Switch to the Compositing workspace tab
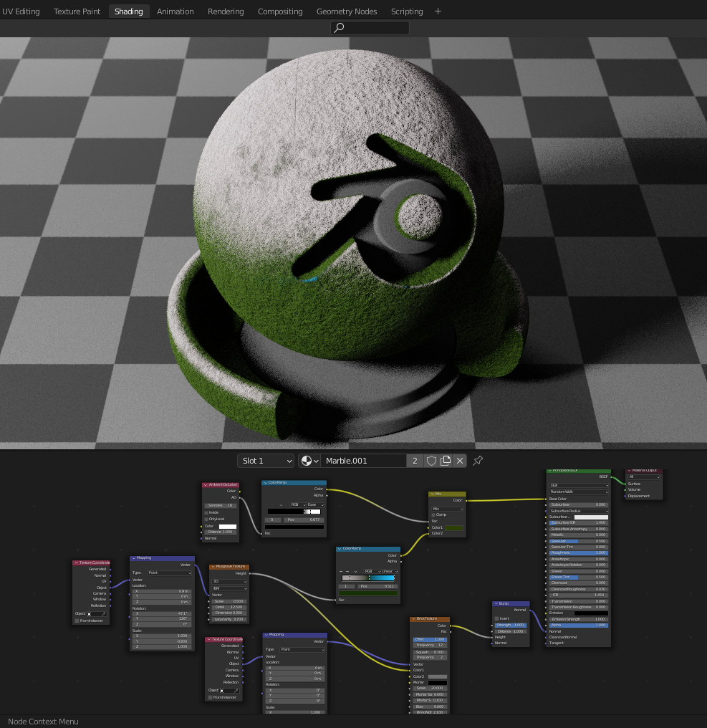Image resolution: width=707 pixels, height=728 pixels. [x=280, y=11]
